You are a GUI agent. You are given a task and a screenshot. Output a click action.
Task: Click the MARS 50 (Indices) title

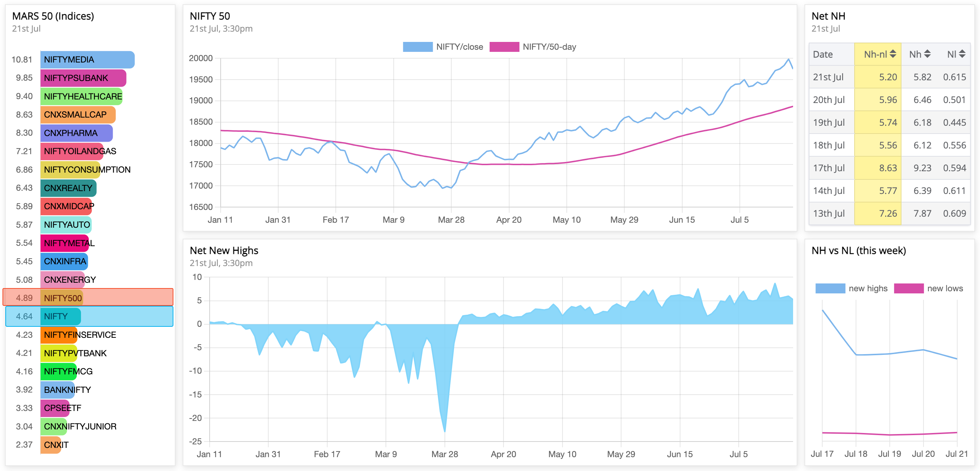[x=53, y=16]
